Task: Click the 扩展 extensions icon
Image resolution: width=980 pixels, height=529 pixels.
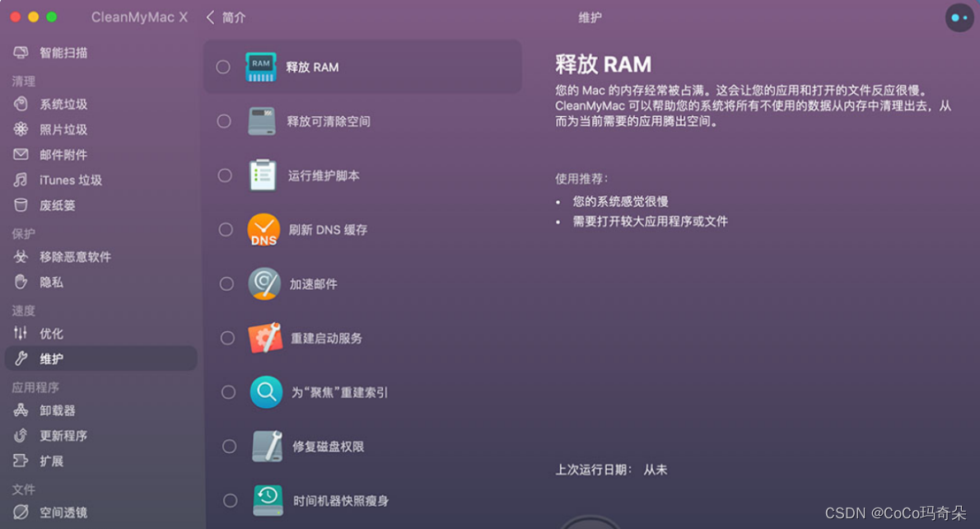Action: pyautogui.click(x=21, y=461)
